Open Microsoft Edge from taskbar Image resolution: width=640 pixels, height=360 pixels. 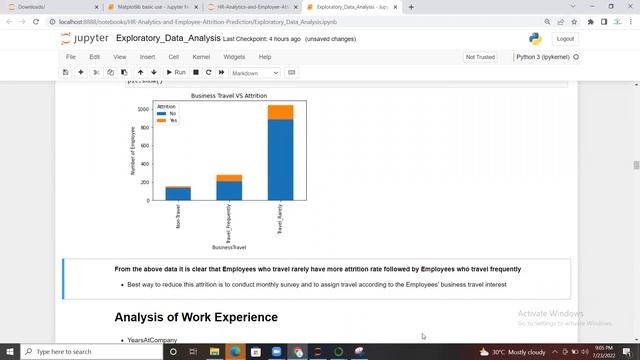pyautogui.click(x=235, y=351)
